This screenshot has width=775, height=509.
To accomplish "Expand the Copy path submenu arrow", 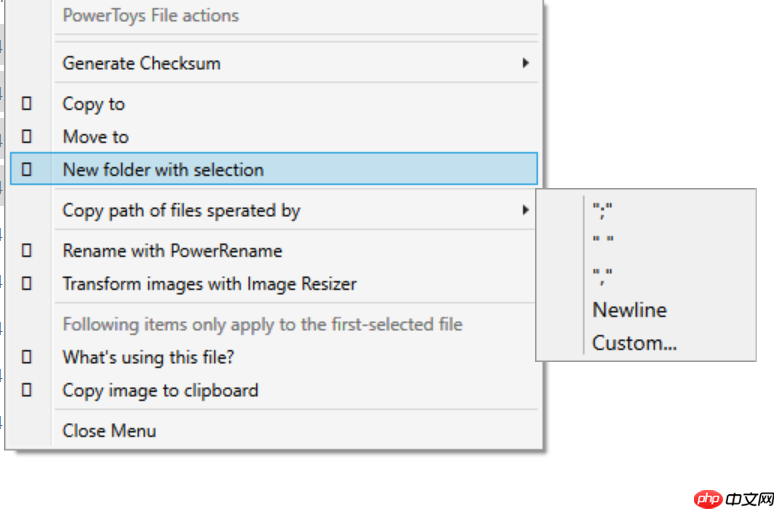I will coord(526,210).
